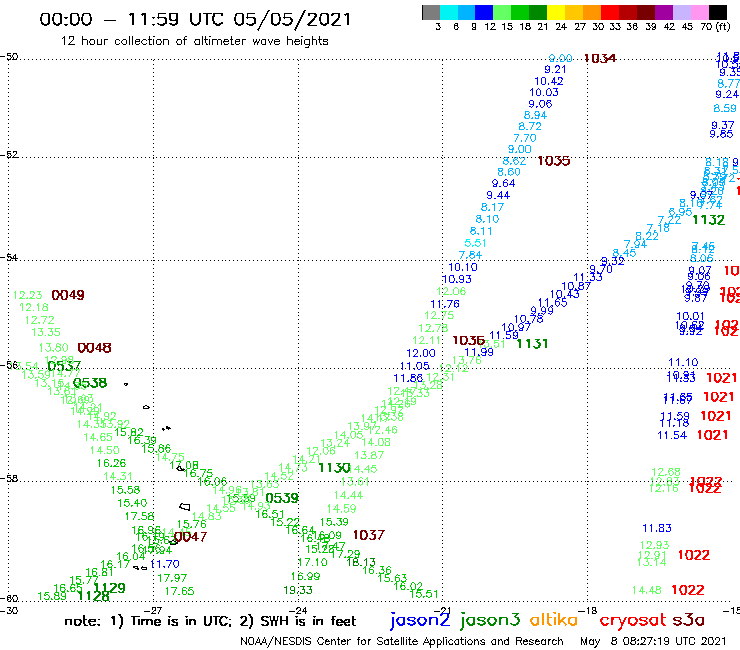The image size is (740, 650).
Task: Click the time label 0049
Action: pyautogui.click(x=68, y=295)
